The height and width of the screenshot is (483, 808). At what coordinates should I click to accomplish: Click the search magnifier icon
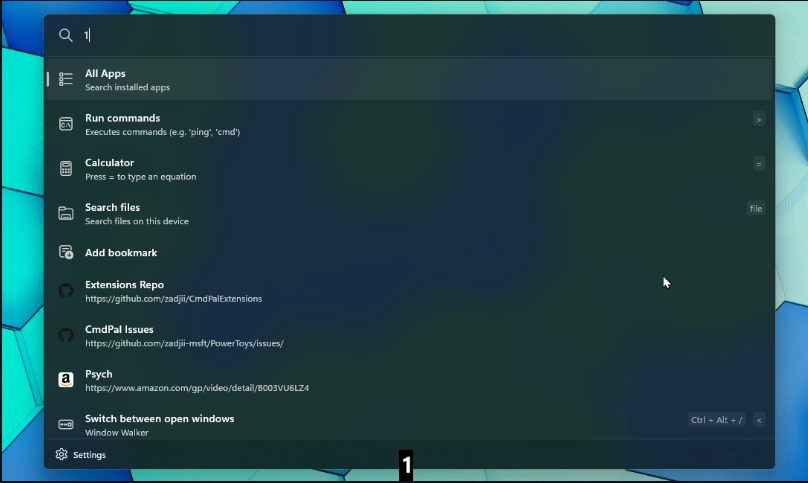tap(65, 35)
